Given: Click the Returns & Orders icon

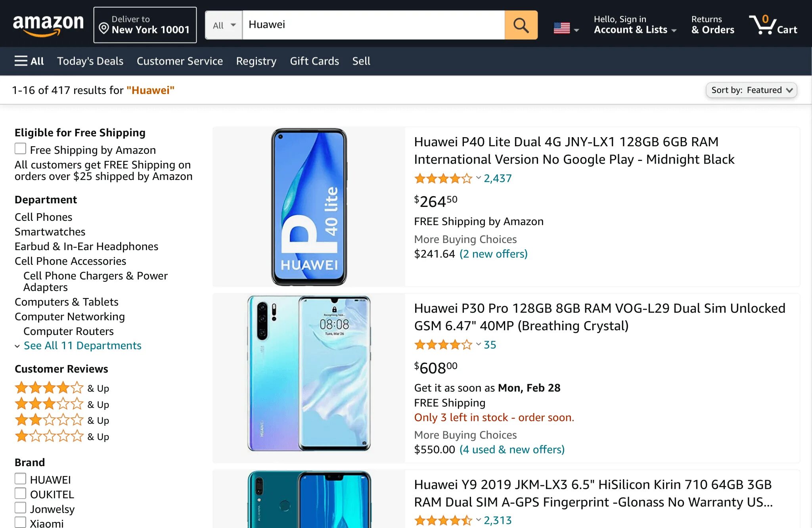Looking at the screenshot, I should (x=711, y=24).
